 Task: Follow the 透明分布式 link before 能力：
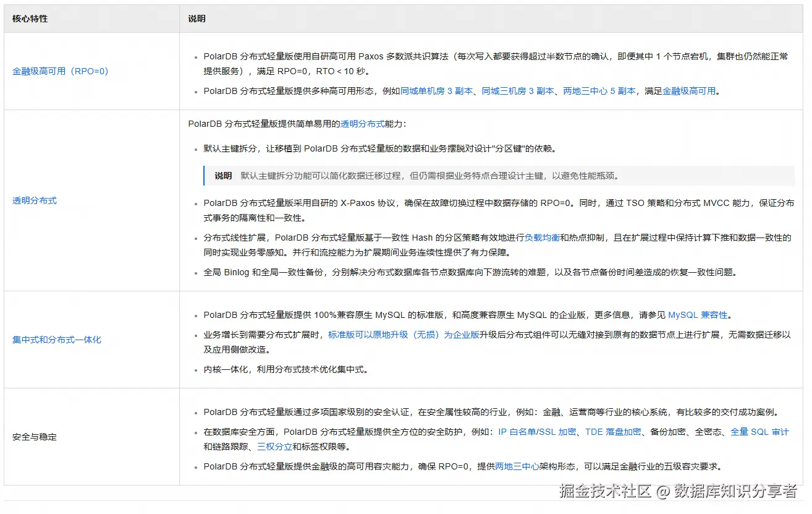coord(362,124)
